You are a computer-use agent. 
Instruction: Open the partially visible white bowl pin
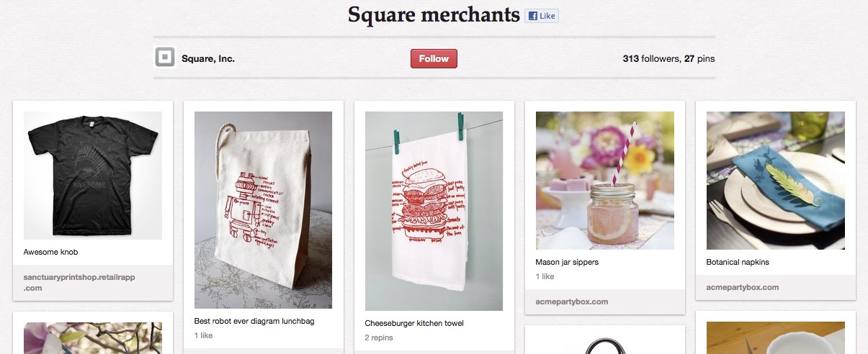click(776, 338)
